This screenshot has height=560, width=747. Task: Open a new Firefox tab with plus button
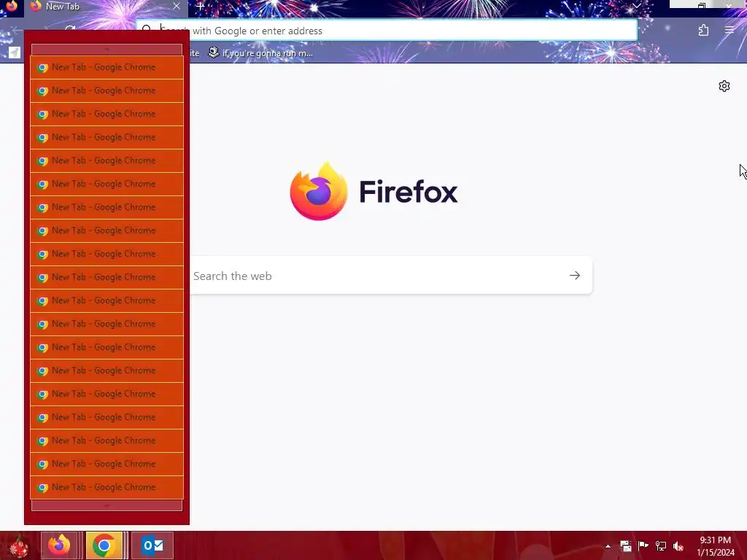[200, 7]
